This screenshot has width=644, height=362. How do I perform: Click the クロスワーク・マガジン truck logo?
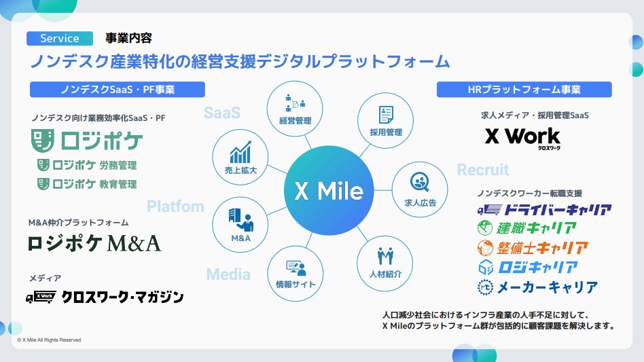pos(105,297)
